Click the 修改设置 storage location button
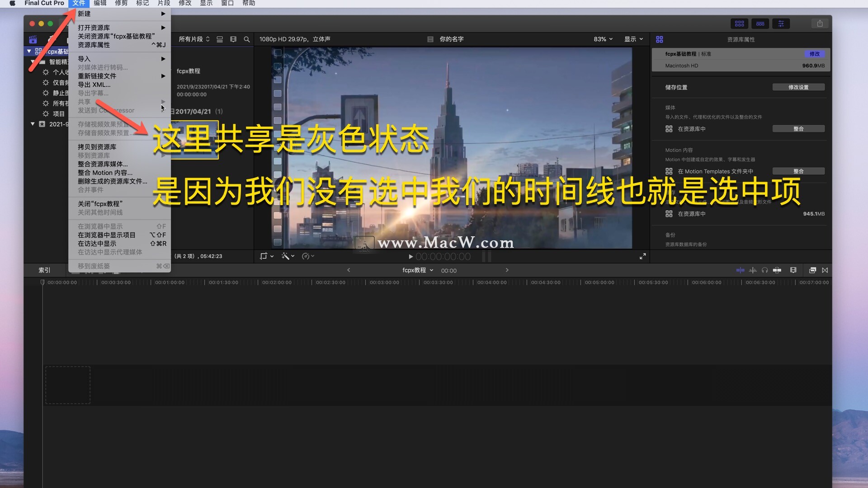 [798, 87]
